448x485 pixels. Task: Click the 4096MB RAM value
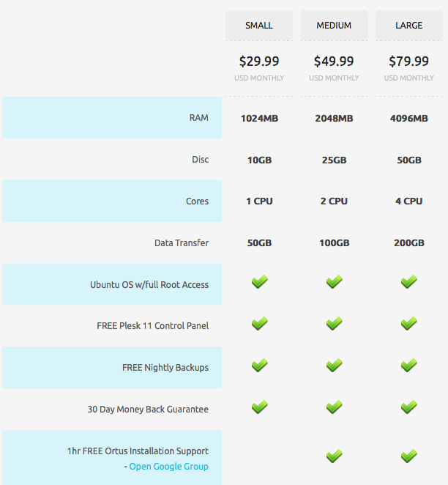tap(408, 118)
